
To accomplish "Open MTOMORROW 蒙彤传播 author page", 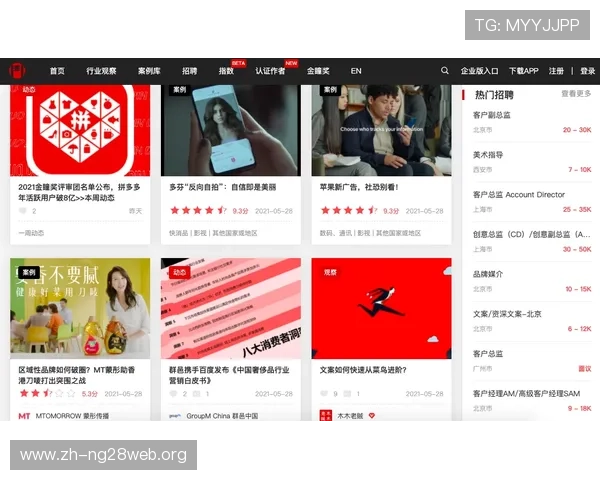I will [72, 416].
